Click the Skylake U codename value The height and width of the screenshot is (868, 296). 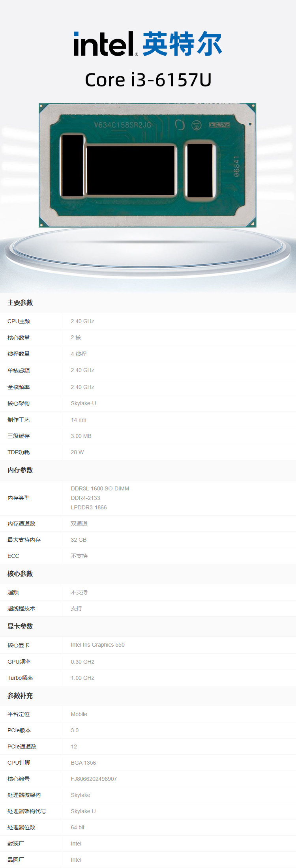click(83, 811)
